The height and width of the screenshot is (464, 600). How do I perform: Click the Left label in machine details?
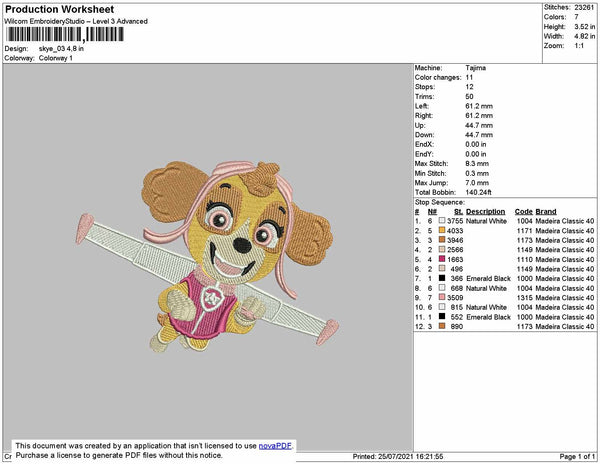[x=422, y=106]
